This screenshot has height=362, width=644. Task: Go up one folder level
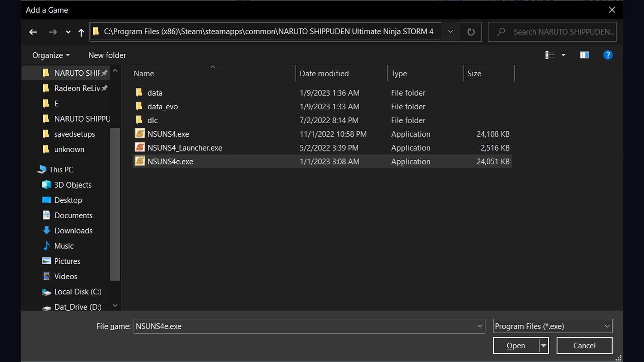(x=81, y=32)
